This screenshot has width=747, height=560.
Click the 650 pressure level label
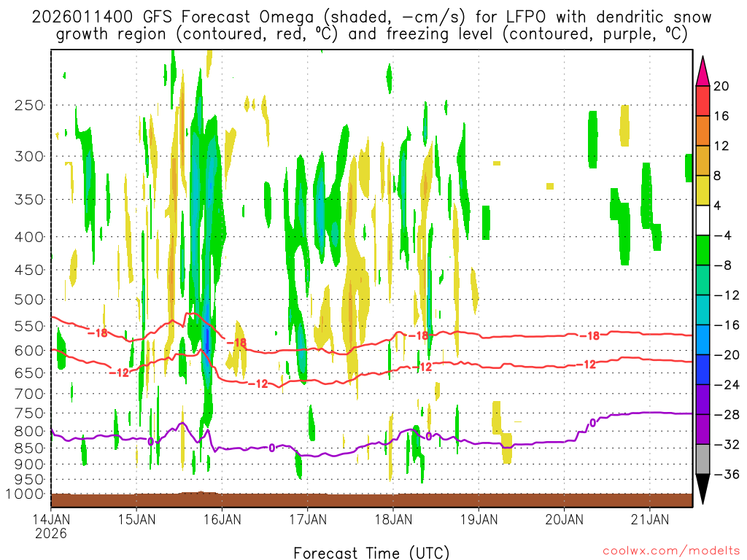click(29, 373)
